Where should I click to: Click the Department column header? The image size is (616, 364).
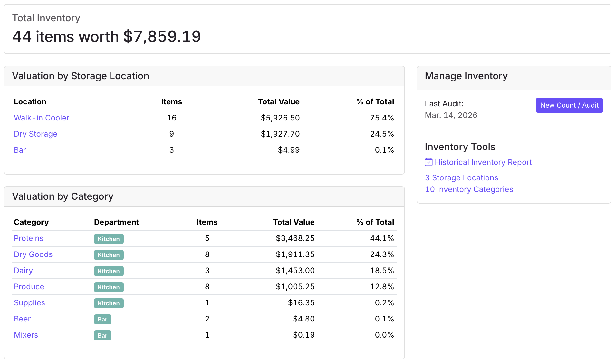click(117, 222)
